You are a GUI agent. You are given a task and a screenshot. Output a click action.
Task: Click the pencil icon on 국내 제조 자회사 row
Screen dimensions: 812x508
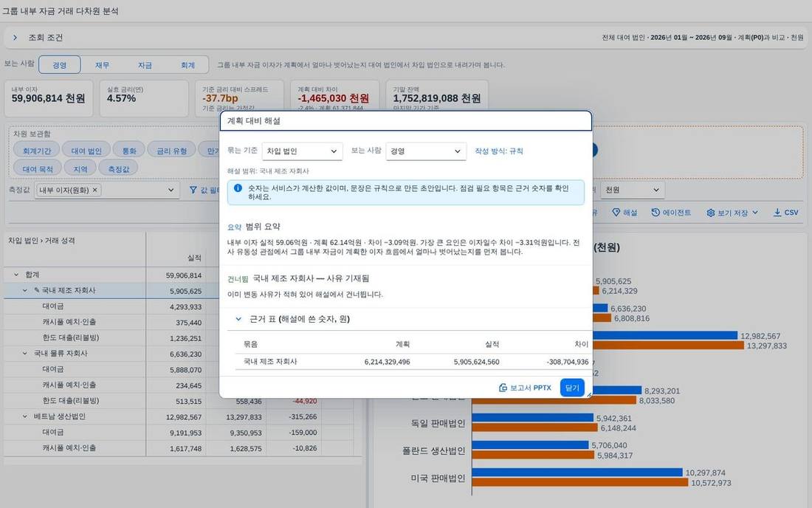pos(37,290)
